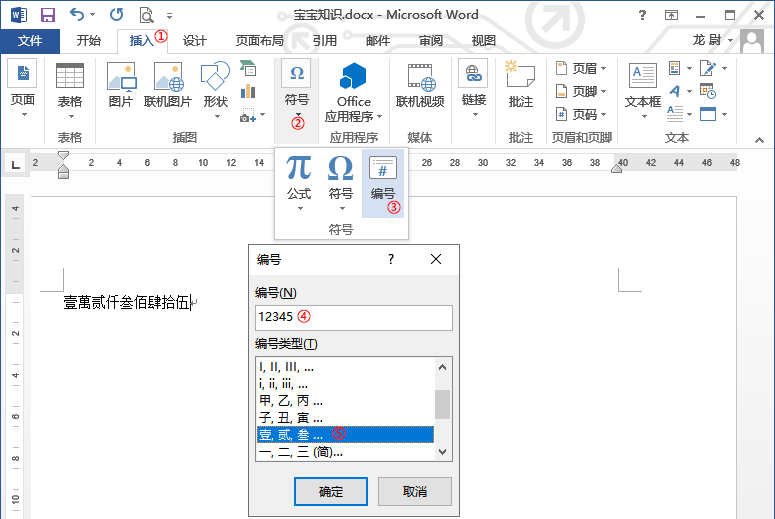Click the Save icon in quick access toolbar
This screenshot has width=775, height=519.
[x=47, y=15]
